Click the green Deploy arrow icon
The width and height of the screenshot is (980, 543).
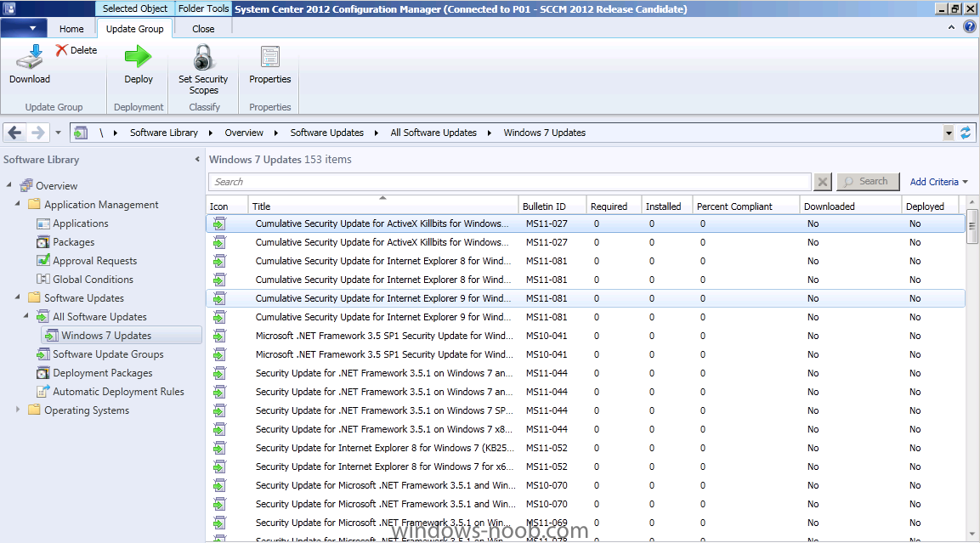click(x=139, y=56)
